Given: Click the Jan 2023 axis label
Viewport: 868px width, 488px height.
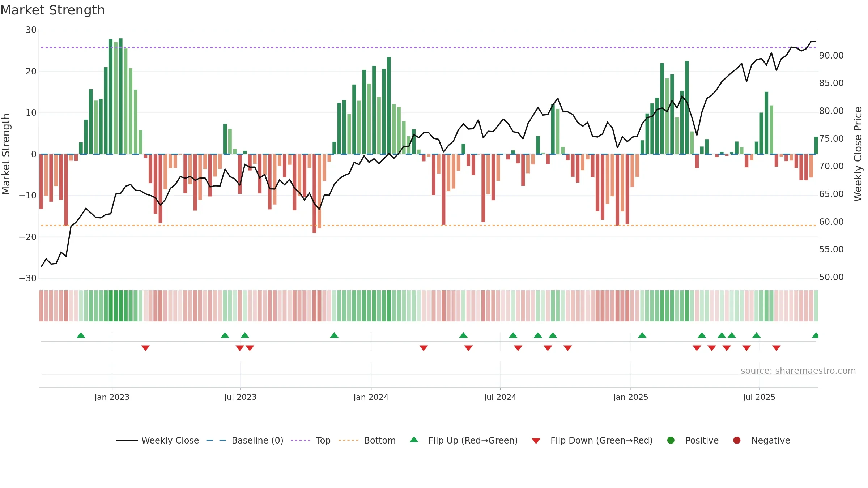Looking at the screenshot, I should [x=112, y=397].
